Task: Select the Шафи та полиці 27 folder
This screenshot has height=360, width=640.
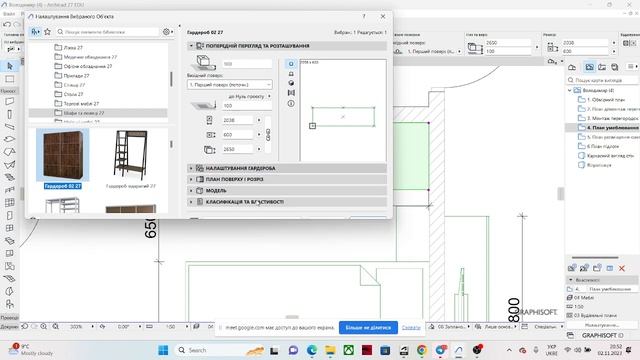Action: tap(98, 113)
